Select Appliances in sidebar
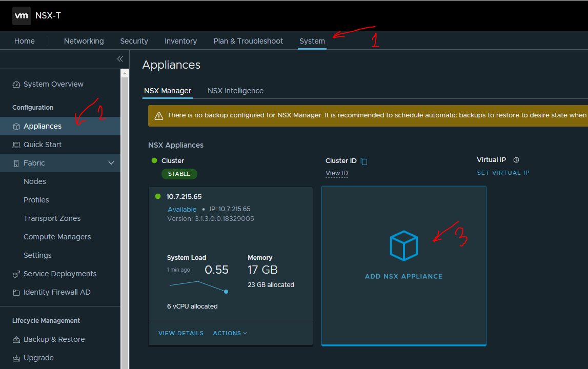The width and height of the screenshot is (588, 369). pos(60,126)
